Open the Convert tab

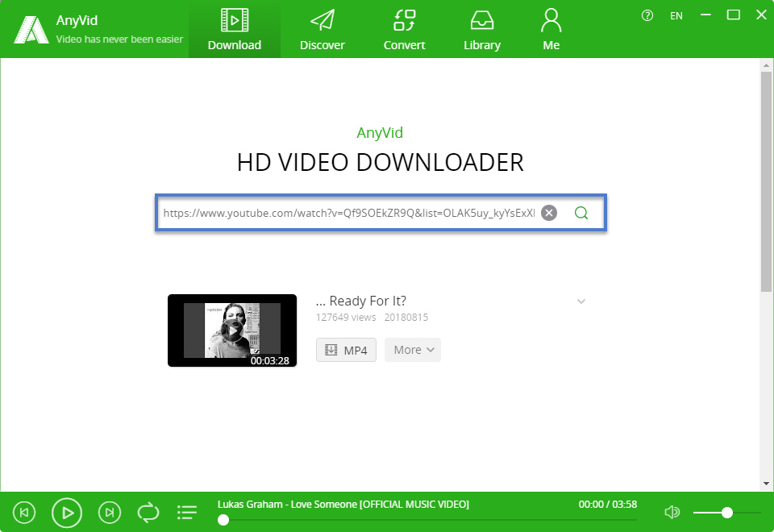(x=404, y=30)
